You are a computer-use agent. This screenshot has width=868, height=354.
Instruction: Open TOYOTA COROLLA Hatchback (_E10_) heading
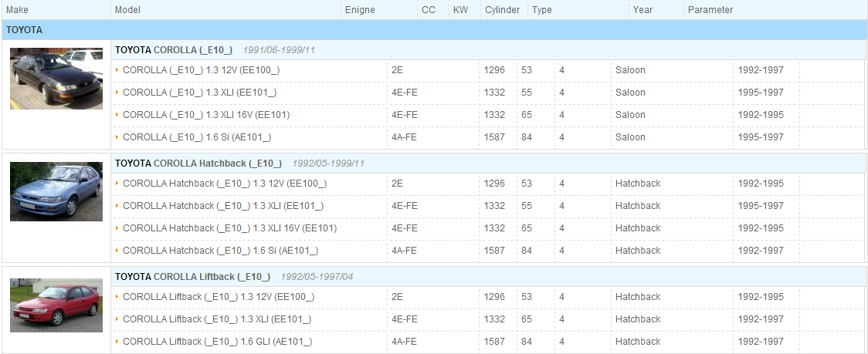[x=198, y=164]
